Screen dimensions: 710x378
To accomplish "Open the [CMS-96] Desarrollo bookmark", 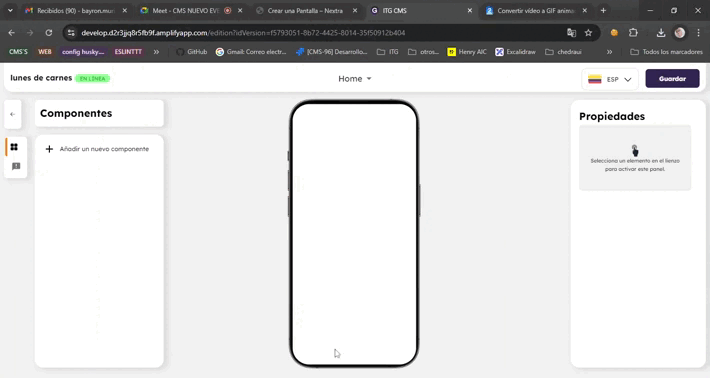I will pos(331,52).
